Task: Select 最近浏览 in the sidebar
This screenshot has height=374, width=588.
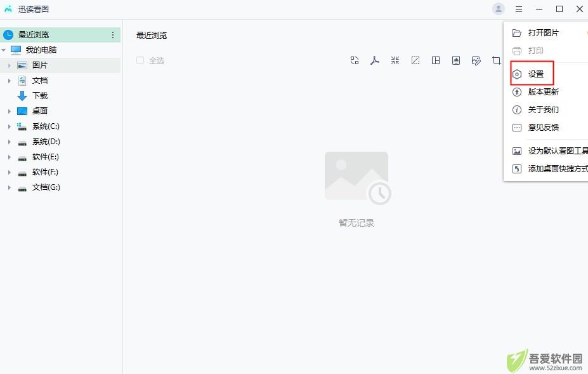Action: coord(60,35)
